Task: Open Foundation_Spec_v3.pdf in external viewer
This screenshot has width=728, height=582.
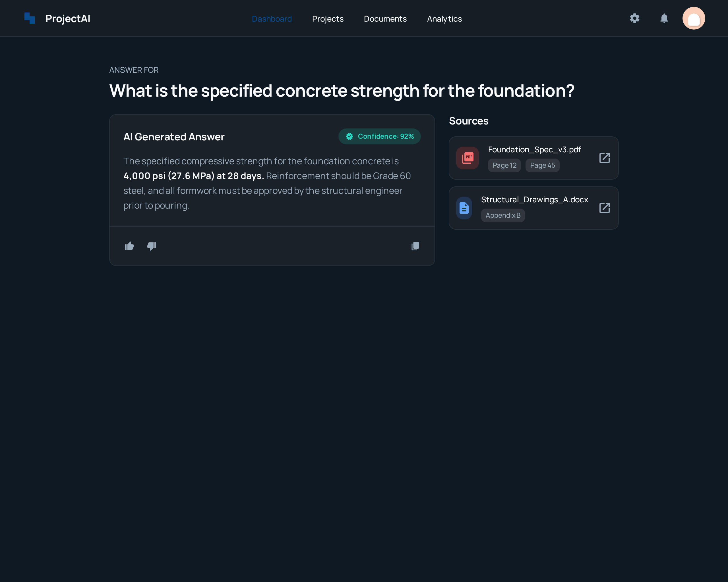Action: (x=604, y=157)
